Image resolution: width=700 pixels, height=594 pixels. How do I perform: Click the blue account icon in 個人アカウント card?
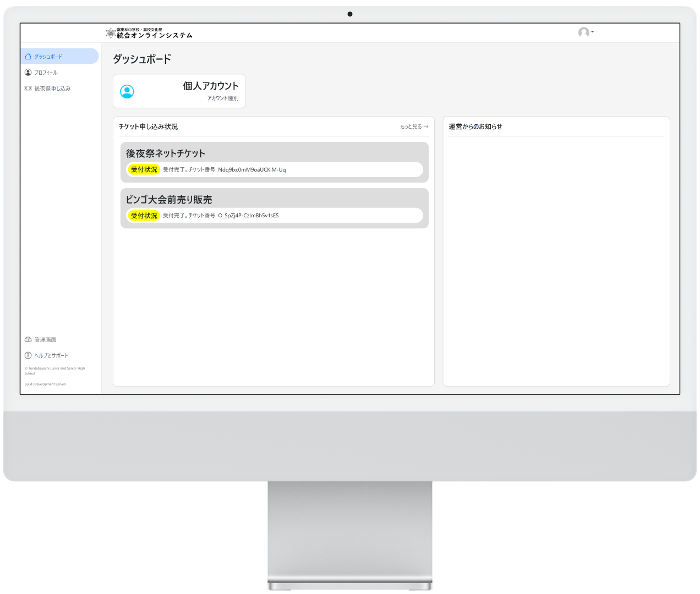click(127, 92)
